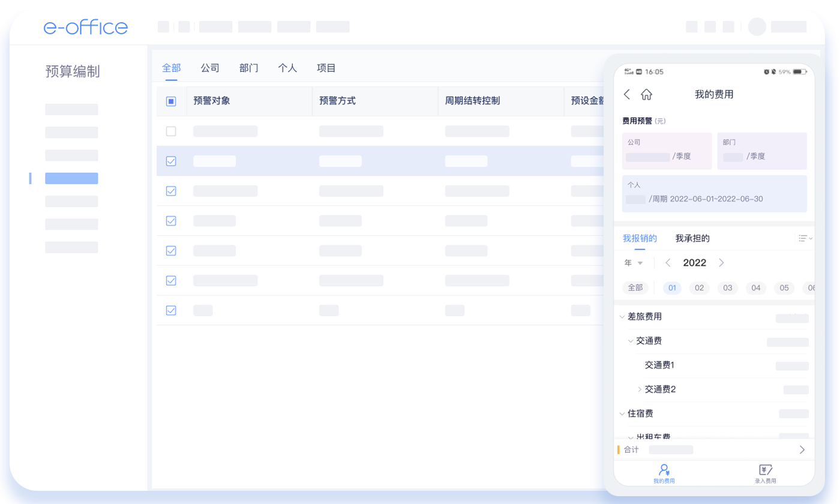
Task: Collapse the 住宿费 category
Action: pos(622,413)
